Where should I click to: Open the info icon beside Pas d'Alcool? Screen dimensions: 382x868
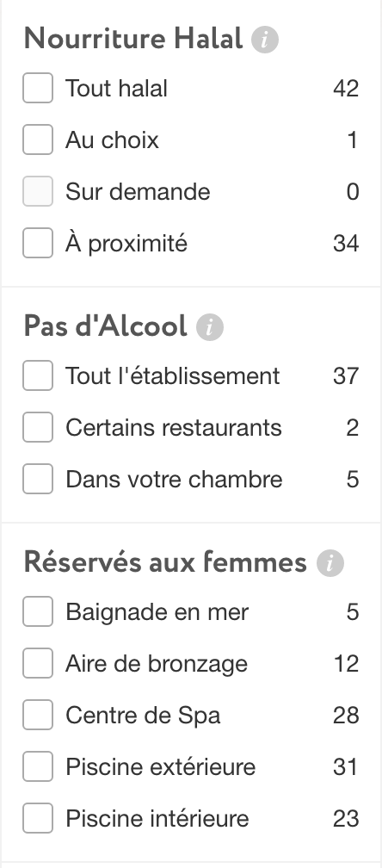[x=210, y=328]
